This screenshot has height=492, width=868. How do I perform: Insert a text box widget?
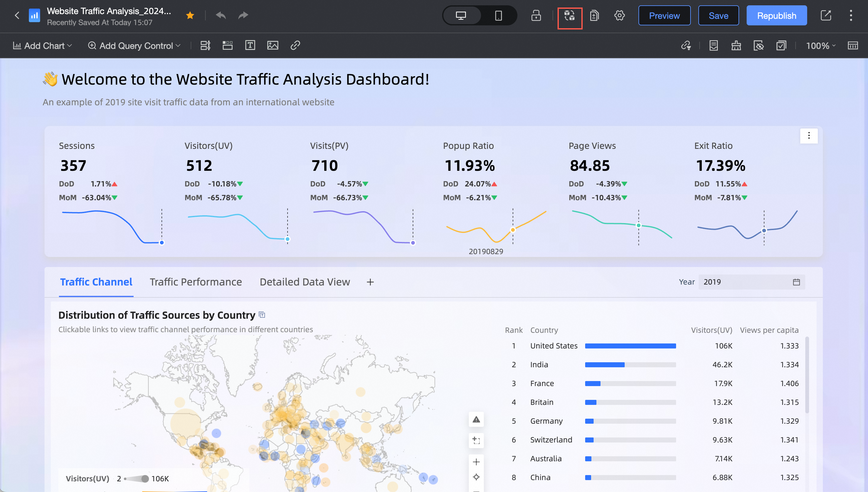250,45
